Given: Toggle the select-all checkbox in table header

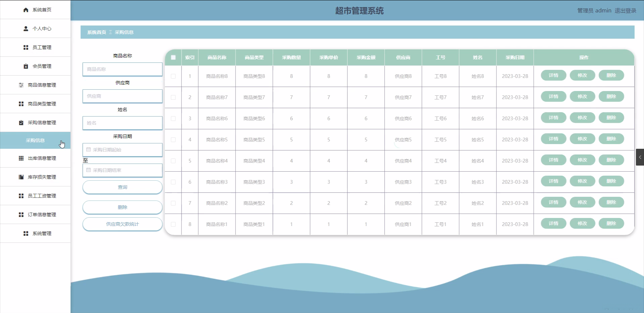Looking at the screenshot, I should 173,57.
